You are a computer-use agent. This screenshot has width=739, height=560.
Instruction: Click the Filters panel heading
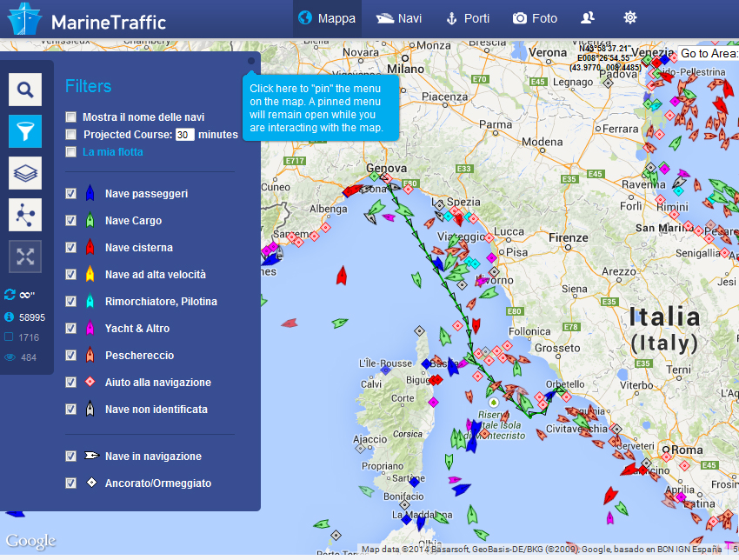point(88,86)
